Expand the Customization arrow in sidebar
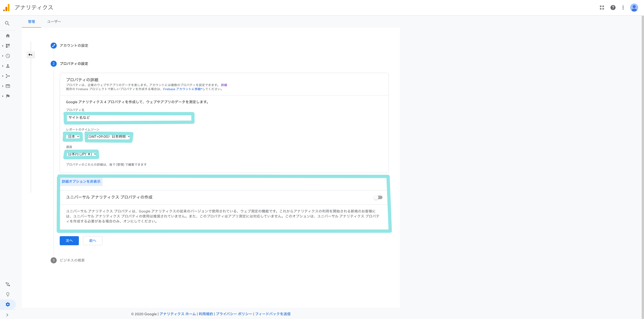This screenshot has height=319, width=644. tap(3, 46)
